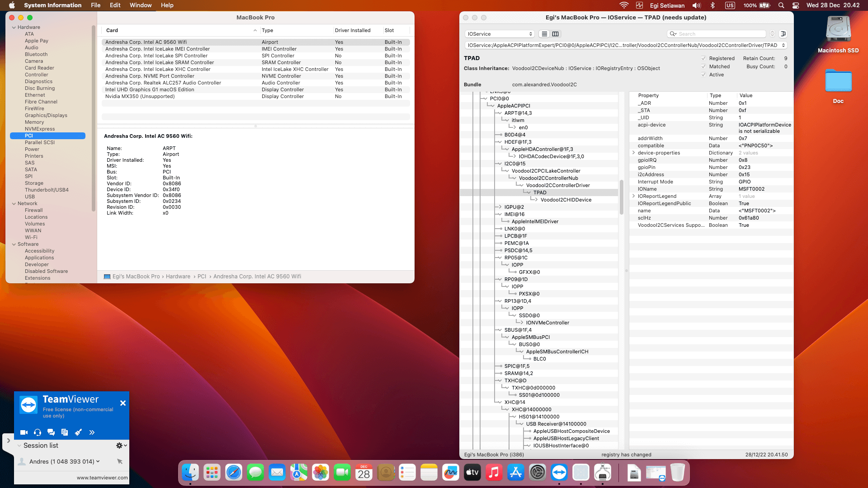Click the remote control arrow icon for Andres

120,461
